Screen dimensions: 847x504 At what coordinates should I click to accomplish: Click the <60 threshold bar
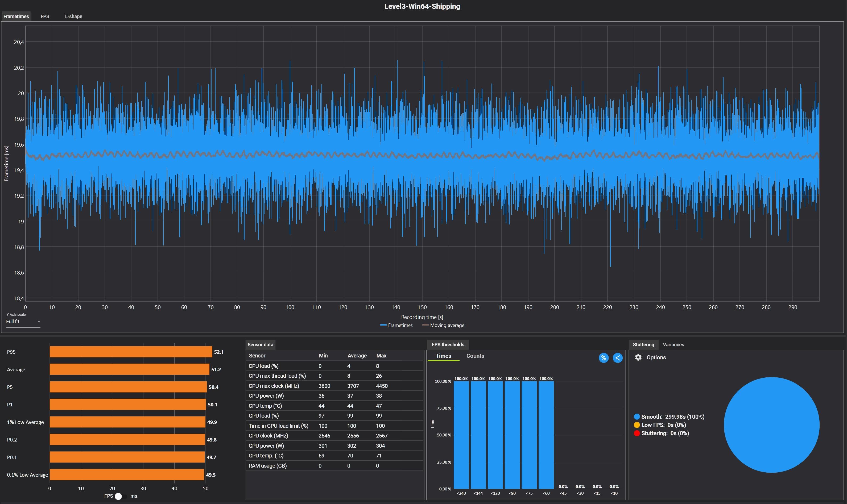click(x=546, y=435)
